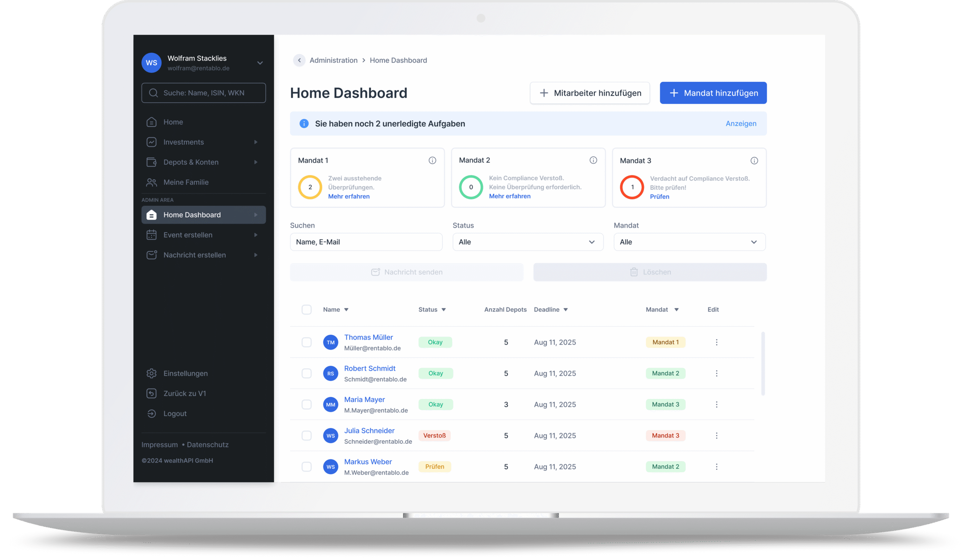Check the box for Robert Schmidt
968x560 pixels.
307,373
